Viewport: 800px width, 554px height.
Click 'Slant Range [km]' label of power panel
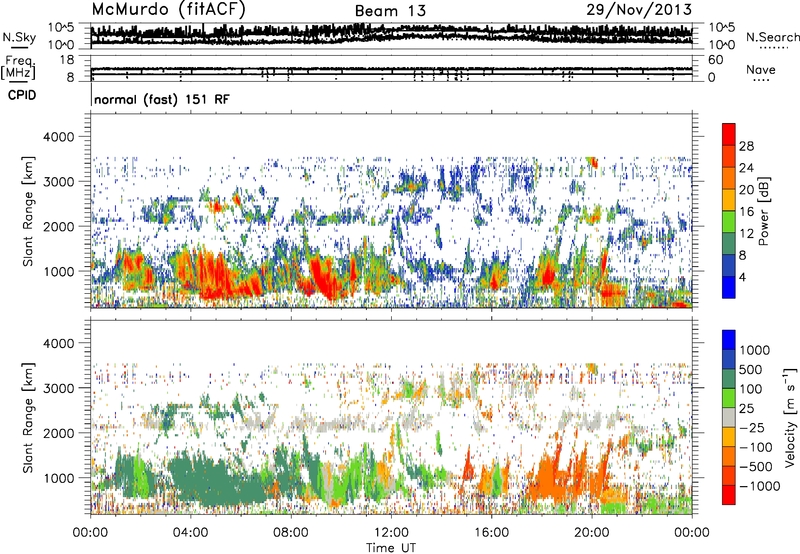pyautogui.click(x=28, y=211)
